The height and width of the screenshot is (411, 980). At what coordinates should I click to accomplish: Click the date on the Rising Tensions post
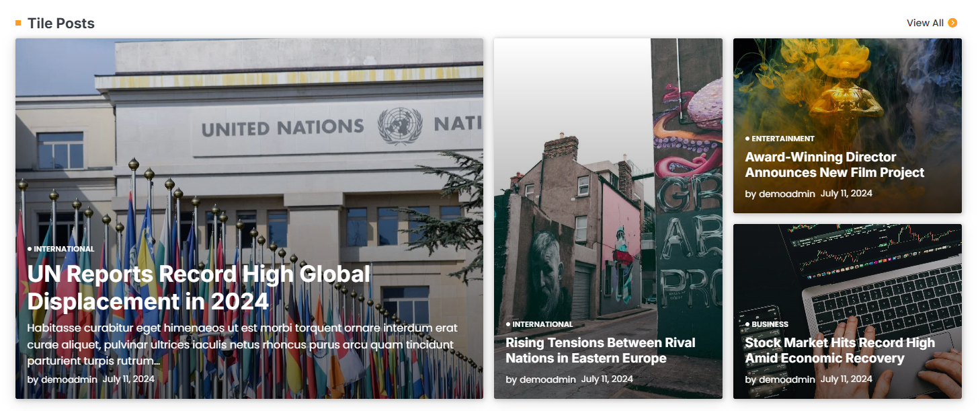click(607, 379)
